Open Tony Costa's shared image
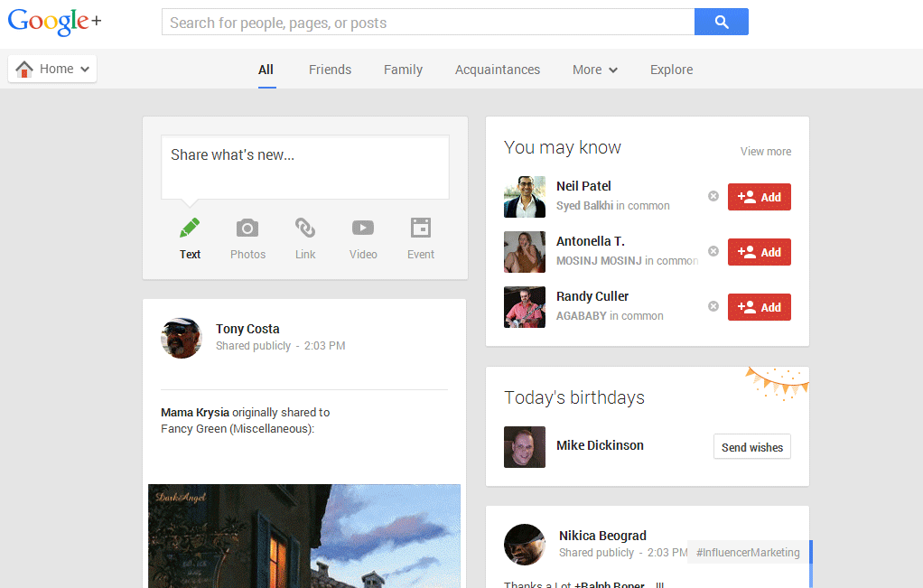This screenshot has height=588, width=923. [304, 536]
